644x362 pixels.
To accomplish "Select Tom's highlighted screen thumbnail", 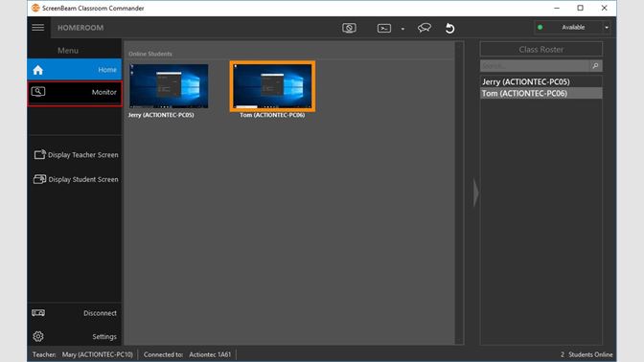I will point(272,86).
